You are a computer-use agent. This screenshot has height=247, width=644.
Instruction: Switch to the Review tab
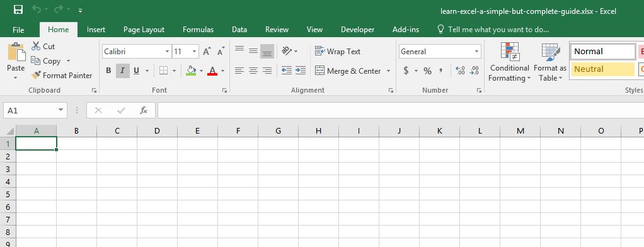[277, 30]
